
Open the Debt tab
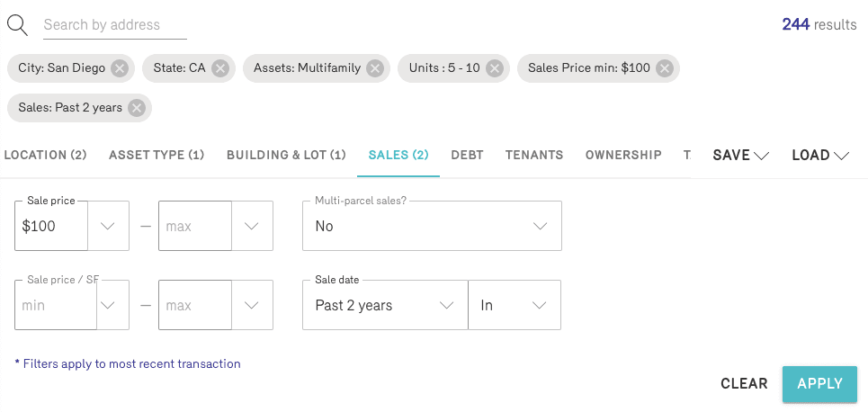[467, 155]
